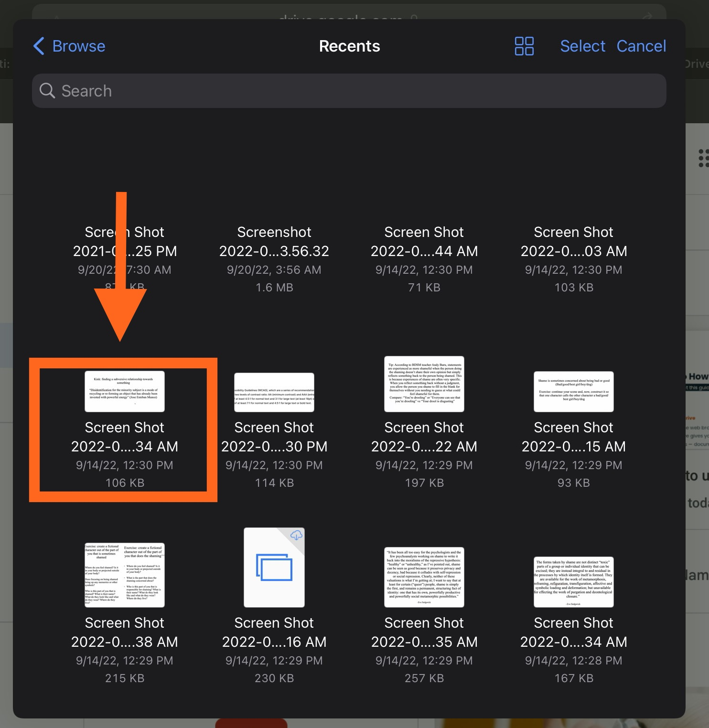The image size is (709, 728).
Task: Click the 197 KB file size label
Action: (x=424, y=483)
